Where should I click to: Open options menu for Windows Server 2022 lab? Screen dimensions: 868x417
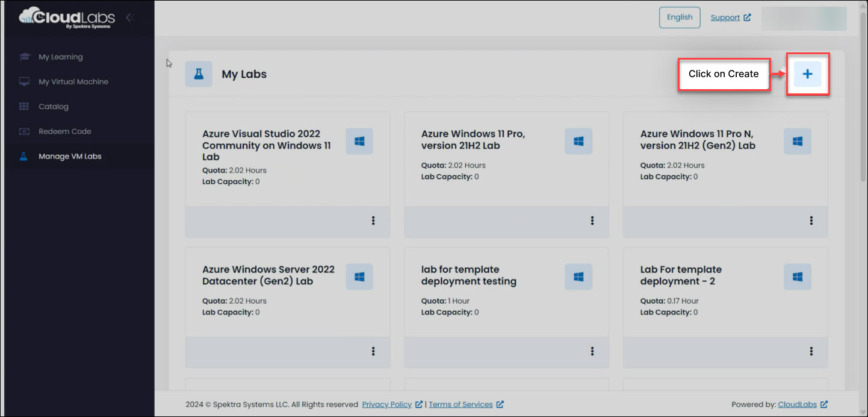373,351
